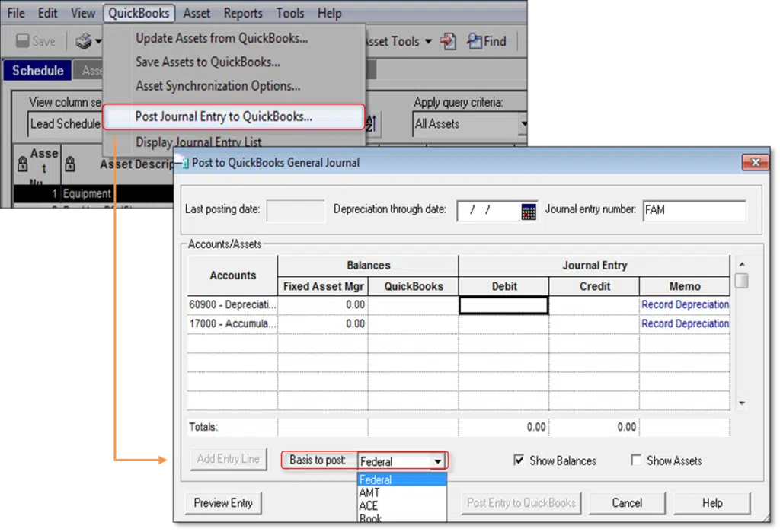Click the Memo column header

tap(685, 286)
